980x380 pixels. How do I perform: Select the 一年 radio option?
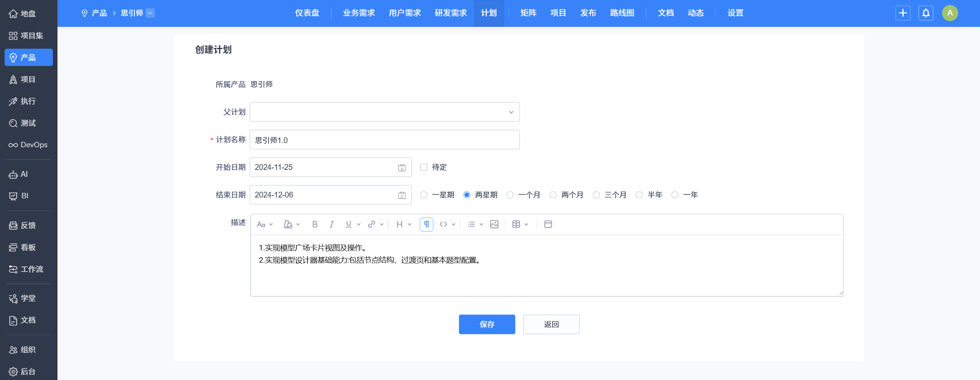click(675, 195)
